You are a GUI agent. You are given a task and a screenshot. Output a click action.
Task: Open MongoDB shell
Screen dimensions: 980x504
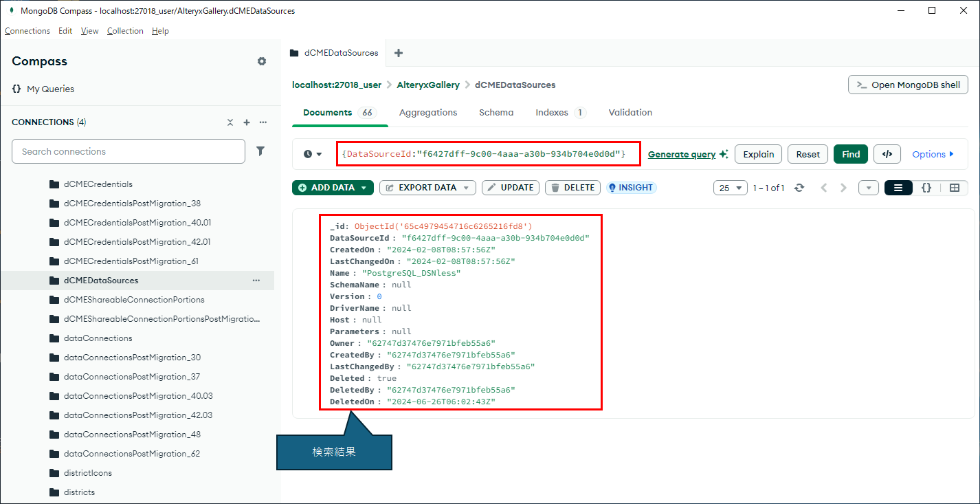(x=909, y=85)
